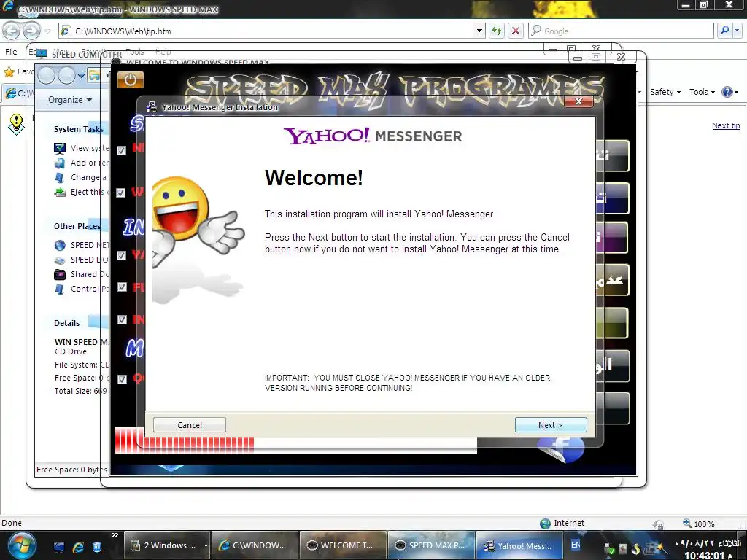Open Favorites via the yellow star icon
This screenshot has width=747, height=560.
(x=9, y=72)
